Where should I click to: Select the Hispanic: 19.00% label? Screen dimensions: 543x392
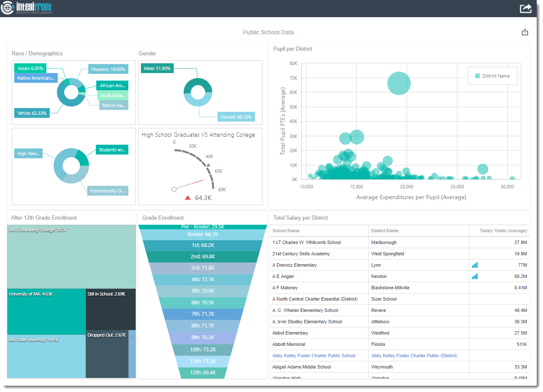[108, 69]
